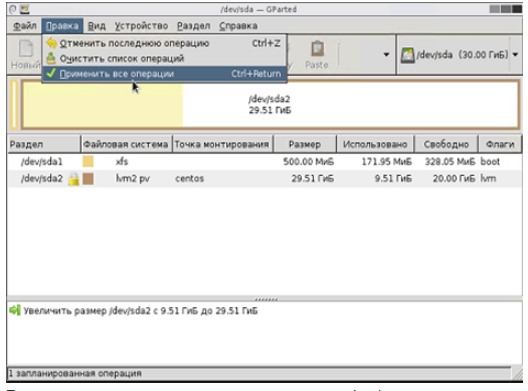Click the status bar planned operation text
Image resolution: width=528 pixels, height=391 pixels.
pyautogui.click(x=75, y=373)
